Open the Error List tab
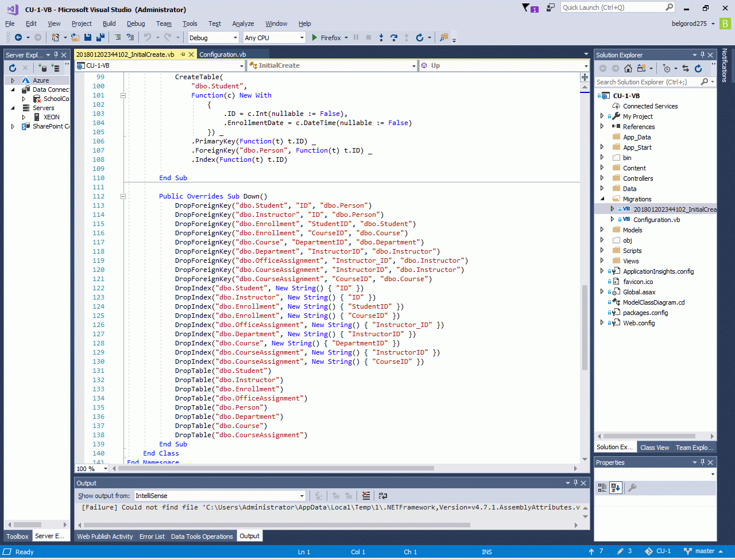Image resolution: width=735 pixels, height=560 pixels. [x=152, y=536]
